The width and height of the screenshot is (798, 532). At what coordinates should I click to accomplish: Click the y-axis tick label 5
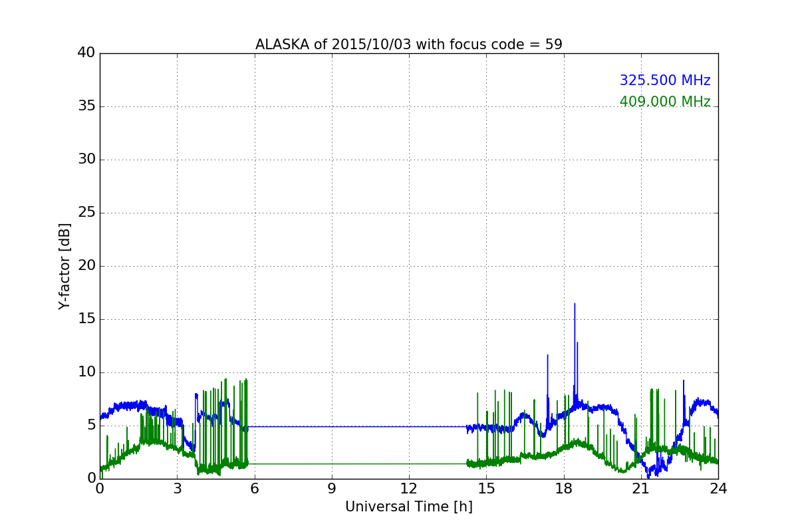tap(91, 426)
